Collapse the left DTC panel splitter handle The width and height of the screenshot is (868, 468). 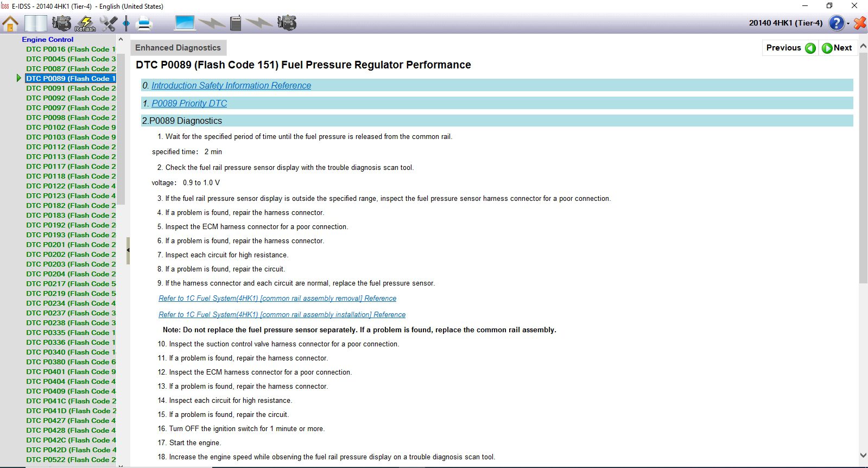point(128,250)
